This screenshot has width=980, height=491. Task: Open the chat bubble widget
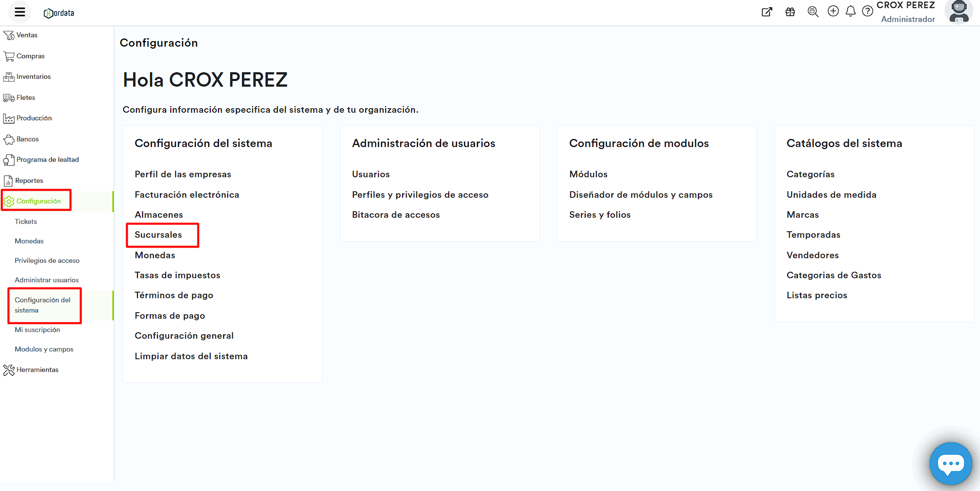coord(950,463)
